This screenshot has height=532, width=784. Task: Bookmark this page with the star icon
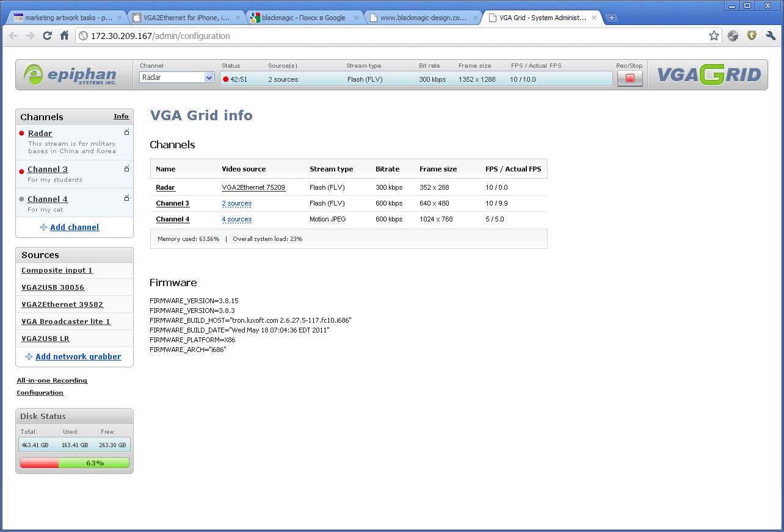714,36
